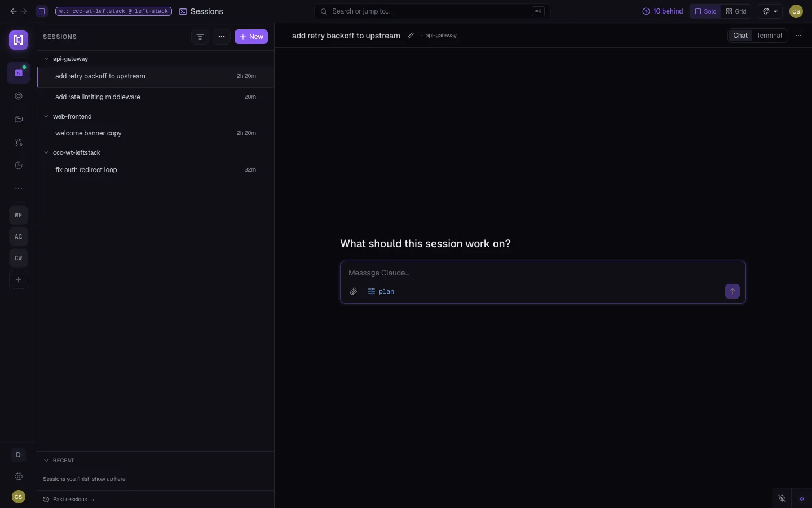This screenshot has height=508, width=812.
Task: Open the WF workspace tile
Action: pos(19,215)
